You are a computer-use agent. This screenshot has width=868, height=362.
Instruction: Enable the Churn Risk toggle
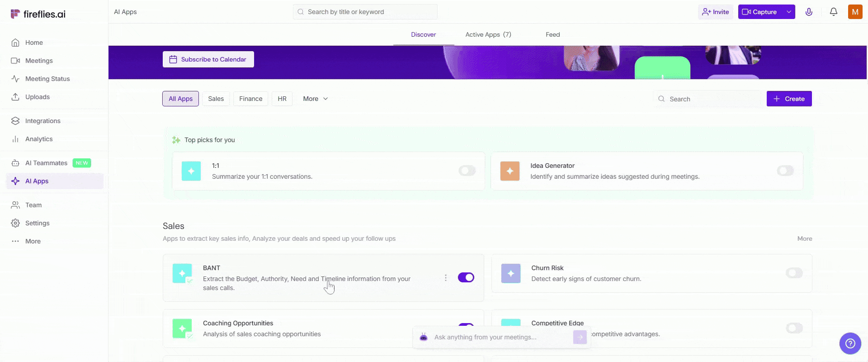(794, 273)
